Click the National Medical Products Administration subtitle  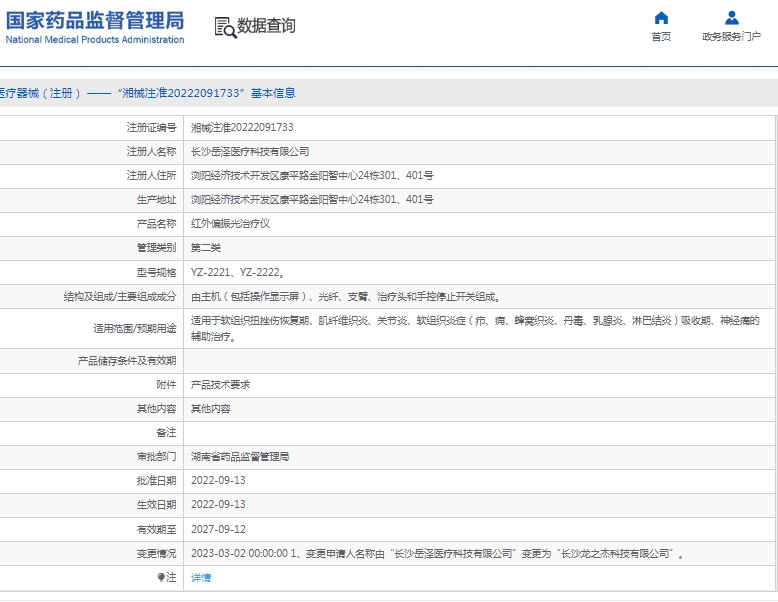tap(95, 40)
